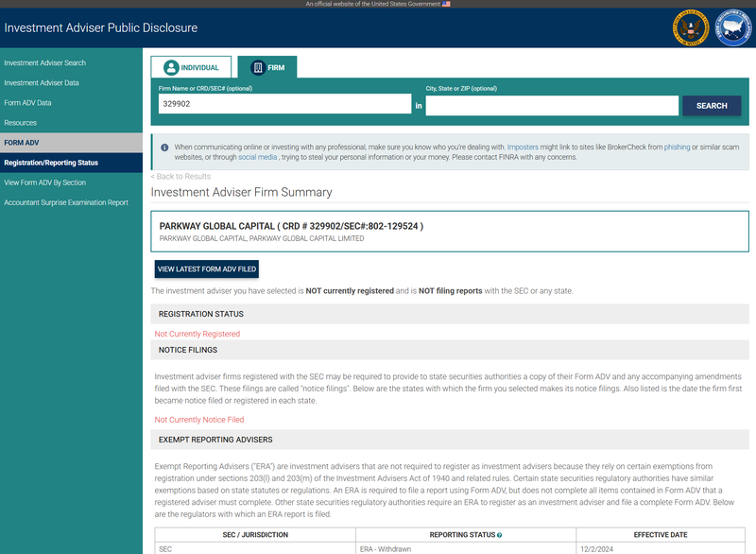756x554 pixels.
Task: Click the NOTICE FILINGS section header
Action: pyautogui.click(x=450, y=350)
